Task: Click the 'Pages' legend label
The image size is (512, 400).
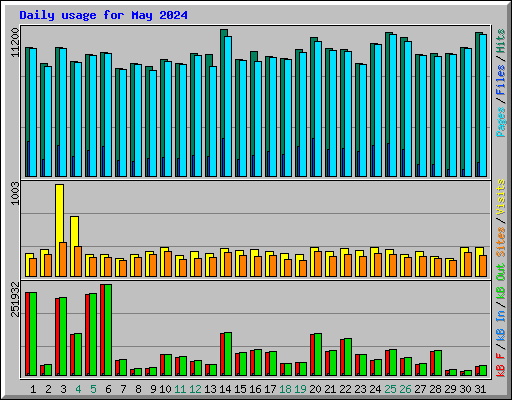Action: click(500, 122)
